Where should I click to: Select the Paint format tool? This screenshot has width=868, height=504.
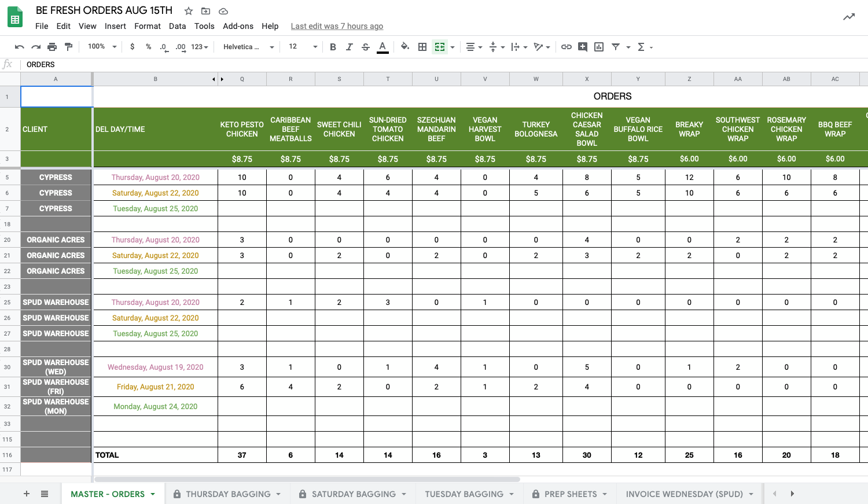tap(69, 47)
